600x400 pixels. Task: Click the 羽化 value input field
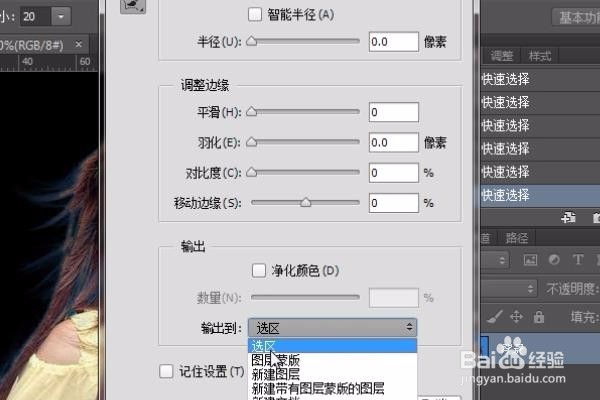393,142
